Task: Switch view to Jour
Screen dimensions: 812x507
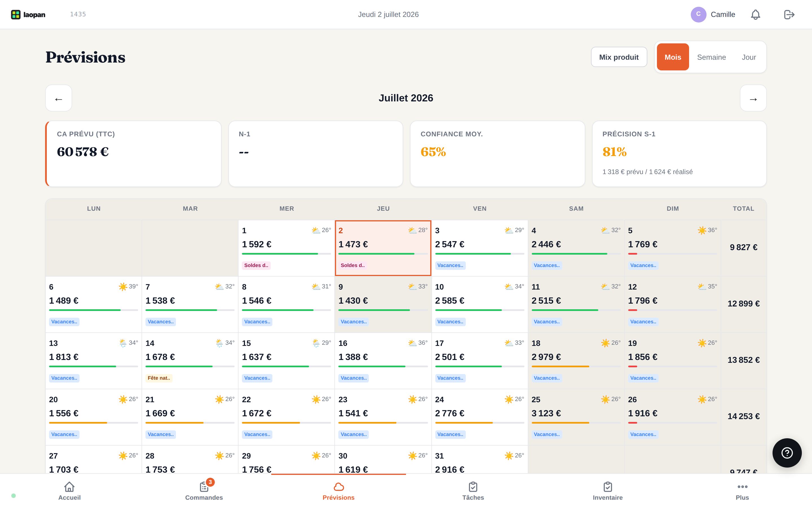Action: [x=749, y=57]
